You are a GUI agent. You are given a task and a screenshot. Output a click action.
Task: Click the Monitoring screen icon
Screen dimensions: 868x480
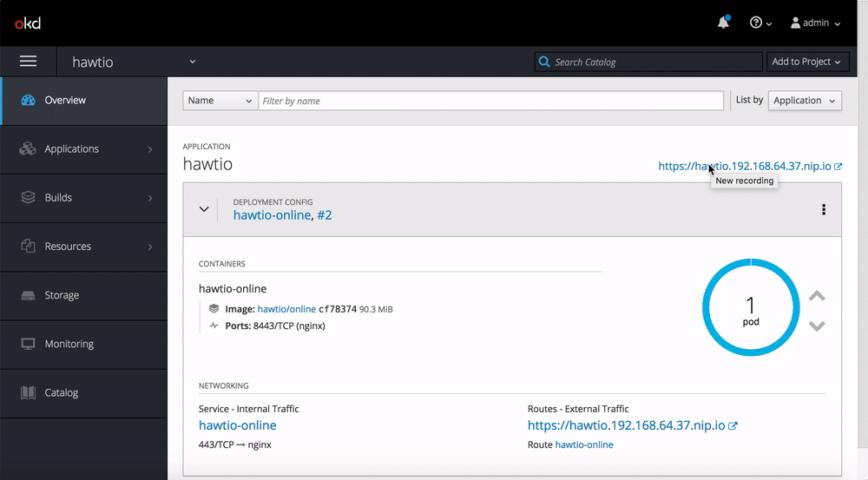tap(28, 344)
